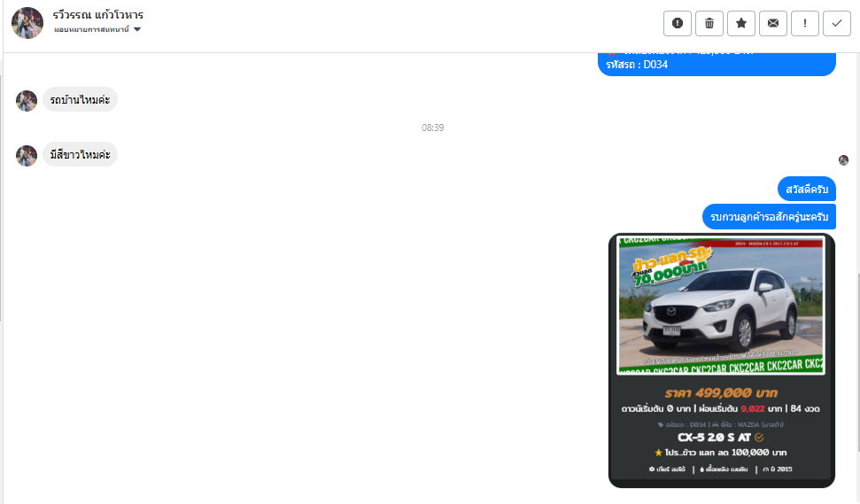The image size is (860, 504).
Task: Star this conversation as follow-up
Action: tap(741, 24)
